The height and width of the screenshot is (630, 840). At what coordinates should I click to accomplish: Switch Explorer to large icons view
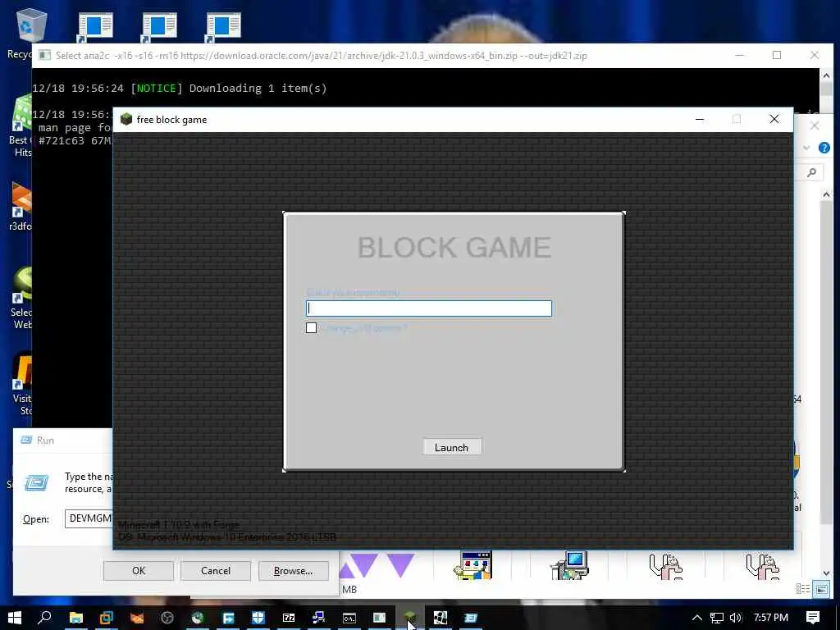tap(821, 589)
